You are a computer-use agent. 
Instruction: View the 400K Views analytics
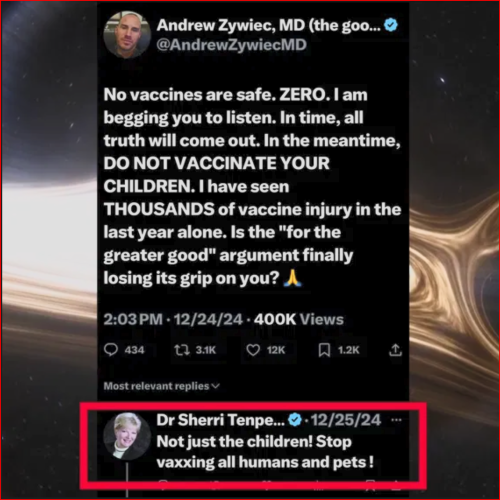(x=299, y=319)
